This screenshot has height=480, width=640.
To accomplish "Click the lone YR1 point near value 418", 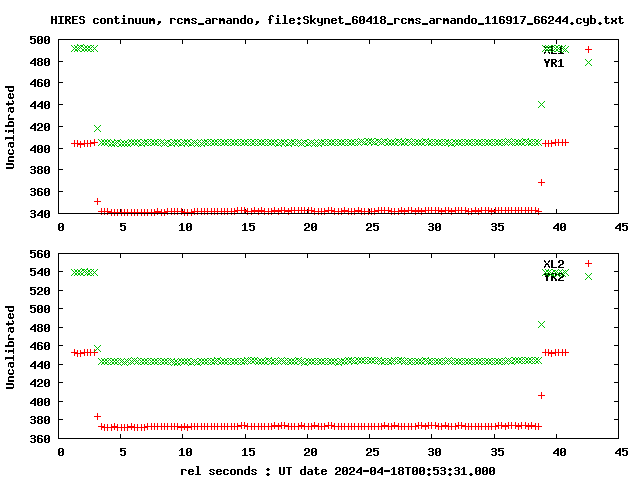I will pyautogui.click(x=97, y=129).
